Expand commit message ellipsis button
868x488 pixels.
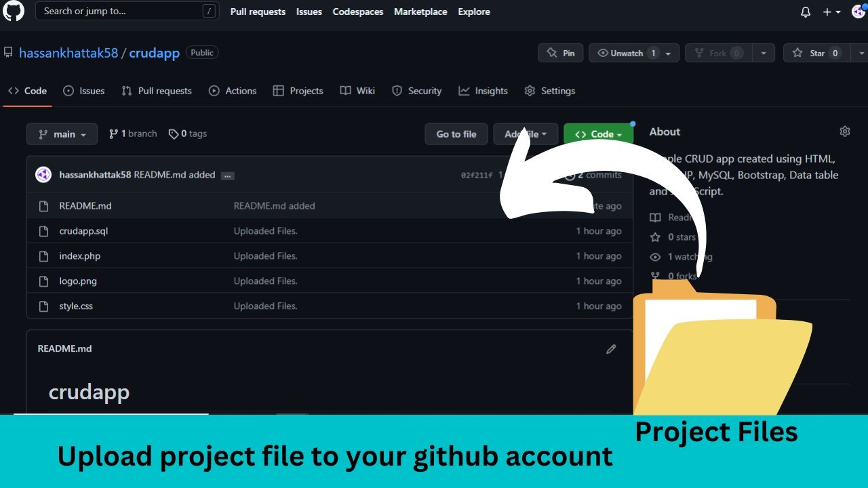coord(228,176)
